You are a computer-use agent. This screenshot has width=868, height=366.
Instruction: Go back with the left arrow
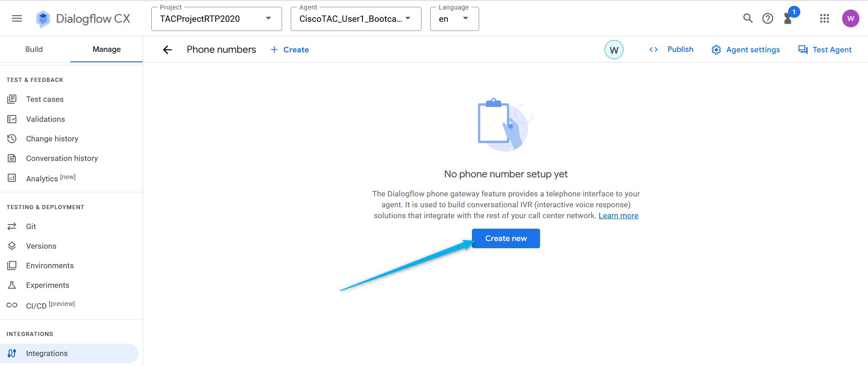tap(168, 50)
